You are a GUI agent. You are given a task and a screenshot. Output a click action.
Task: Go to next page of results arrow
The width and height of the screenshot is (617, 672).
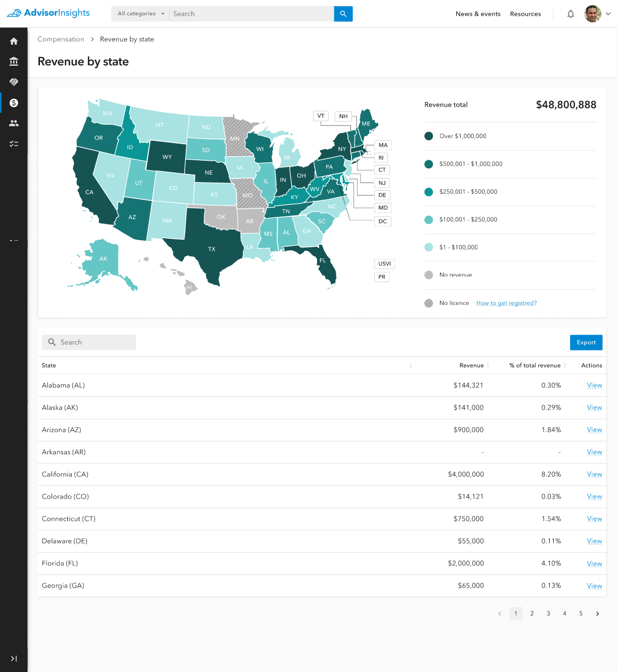point(597,614)
